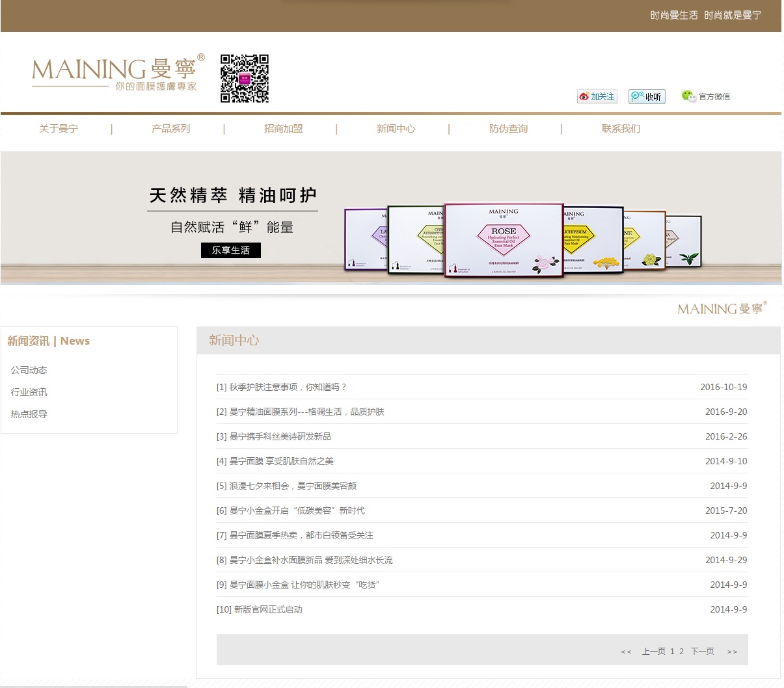The image size is (784, 688).
Task: Click the rose face mask product banner
Action: click(504, 239)
